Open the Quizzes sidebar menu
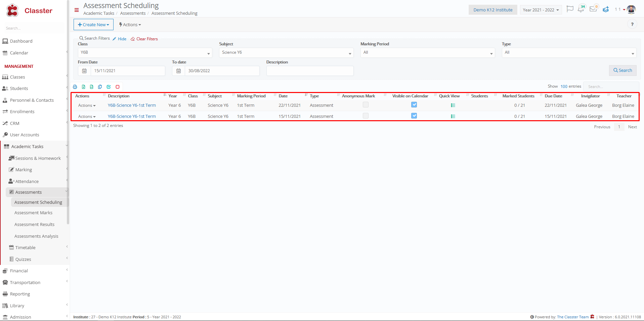The image size is (644, 321). (x=23, y=260)
